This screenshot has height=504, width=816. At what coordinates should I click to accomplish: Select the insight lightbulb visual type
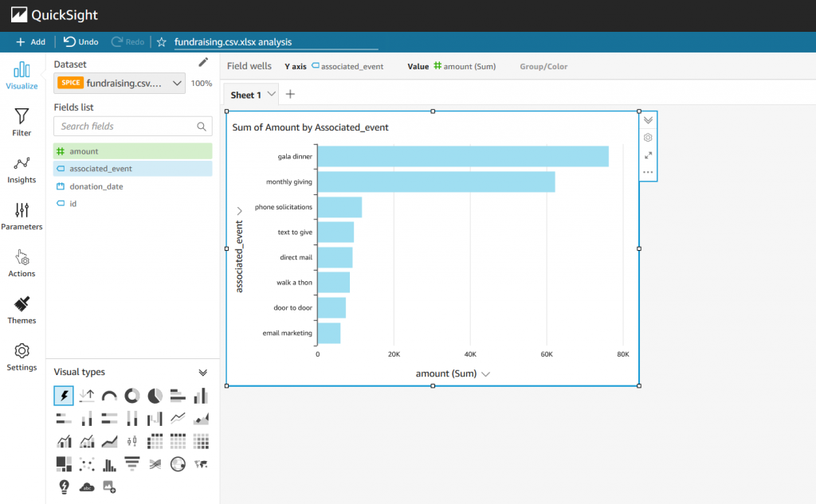coord(64,486)
